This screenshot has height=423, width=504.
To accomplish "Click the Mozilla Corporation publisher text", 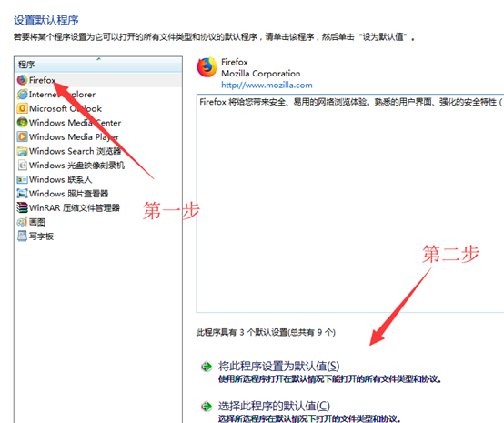I will pos(261,74).
